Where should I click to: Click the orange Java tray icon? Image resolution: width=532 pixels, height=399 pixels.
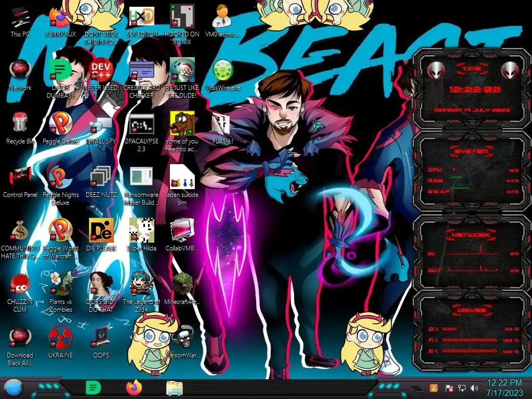[434, 388]
